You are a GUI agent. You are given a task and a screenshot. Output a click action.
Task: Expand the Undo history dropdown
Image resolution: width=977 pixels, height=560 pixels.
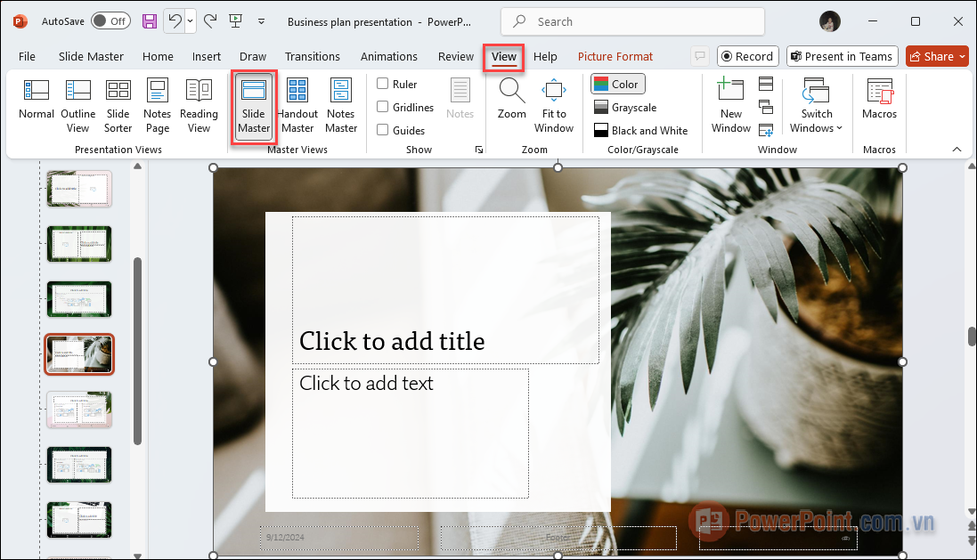(190, 21)
